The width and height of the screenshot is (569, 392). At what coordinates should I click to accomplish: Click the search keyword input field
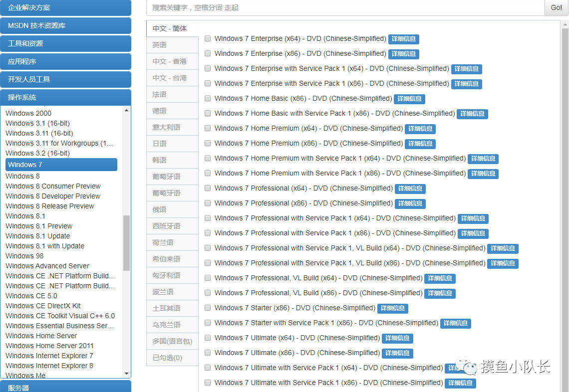tap(345, 7)
